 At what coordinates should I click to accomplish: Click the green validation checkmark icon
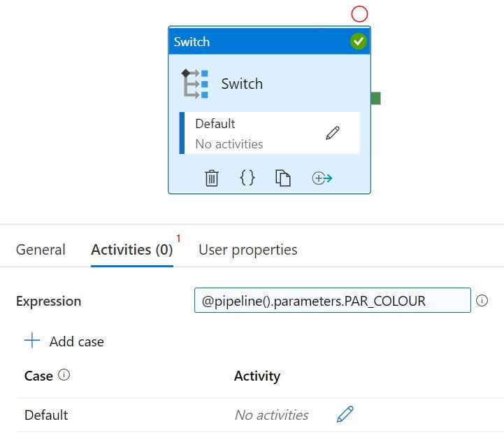[358, 42]
